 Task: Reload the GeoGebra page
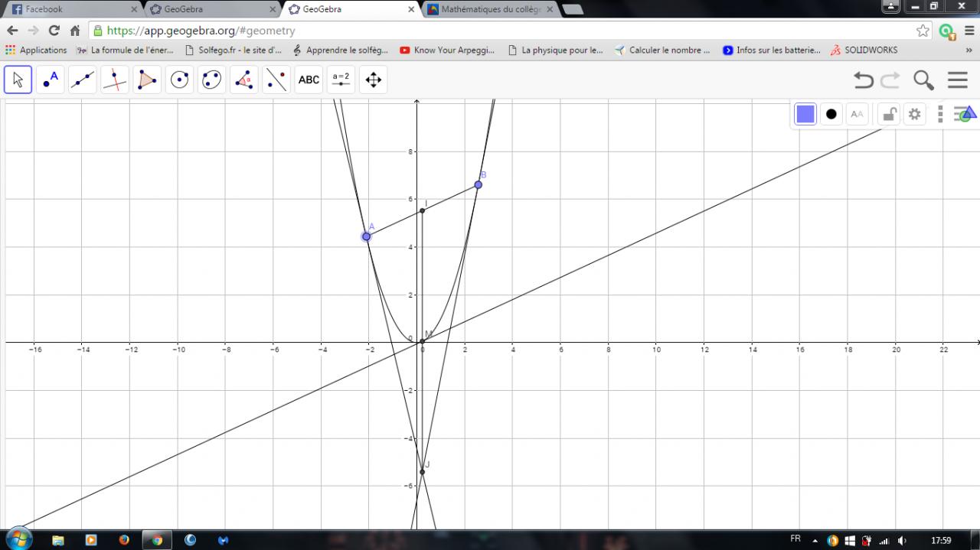(54, 31)
